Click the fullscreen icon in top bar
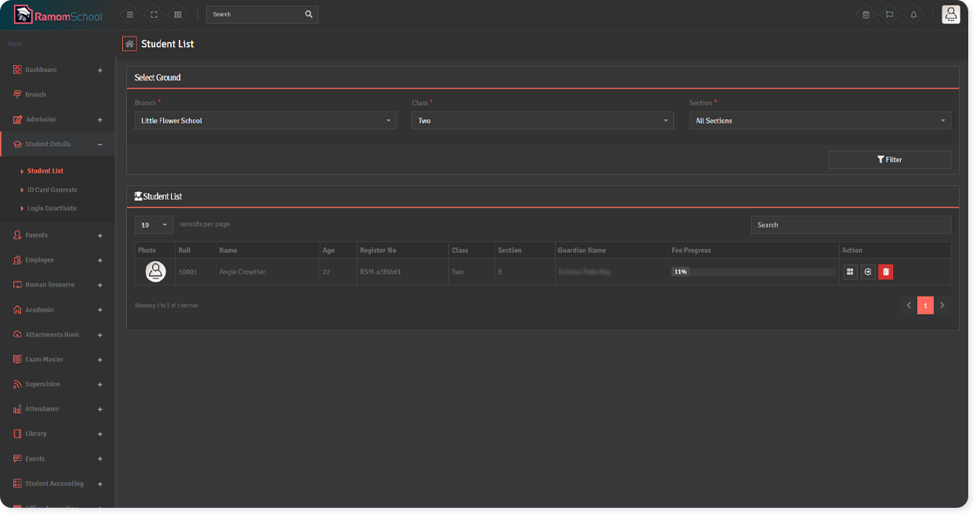 tap(154, 14)
